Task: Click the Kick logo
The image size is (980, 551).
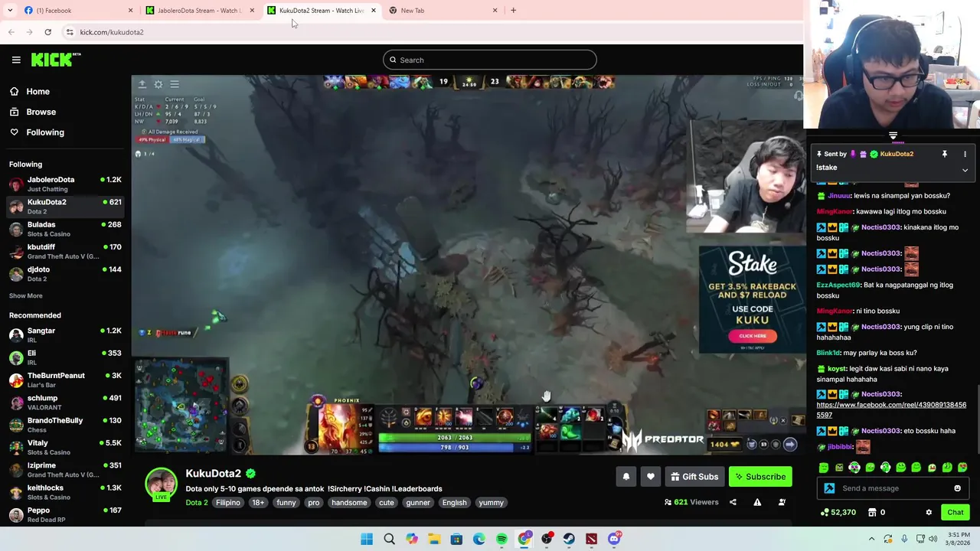Action: point(55,60)
